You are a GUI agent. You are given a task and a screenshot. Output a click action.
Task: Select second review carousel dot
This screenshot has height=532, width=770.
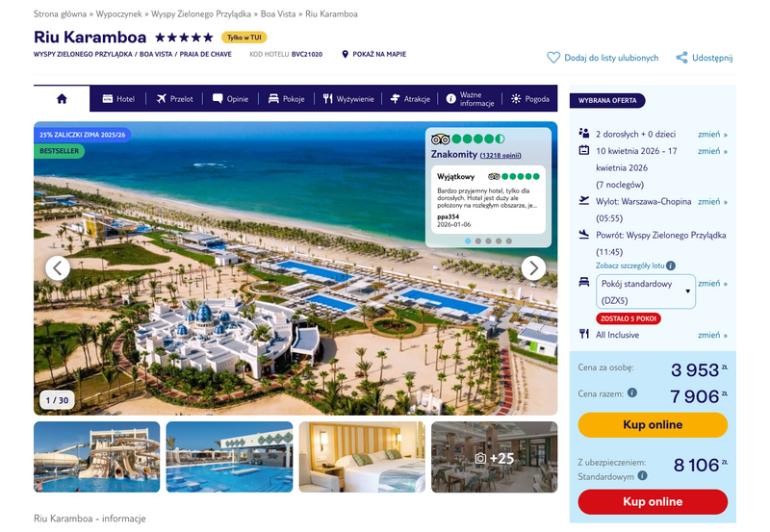pyautogui.click(x=478, y=241)
